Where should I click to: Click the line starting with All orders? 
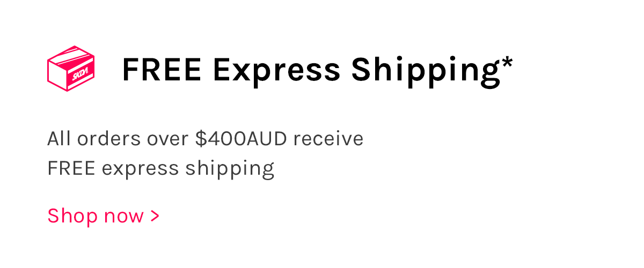tap(205, 139)
